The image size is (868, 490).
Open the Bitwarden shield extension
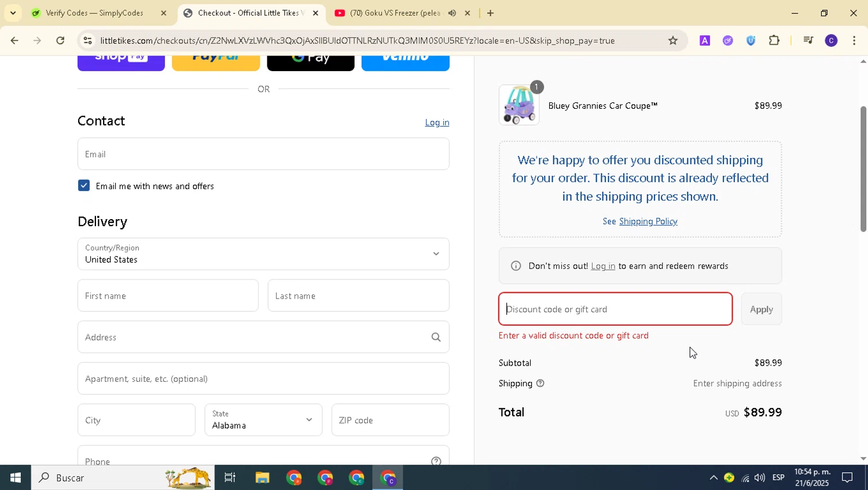click(x=751, y=40)
